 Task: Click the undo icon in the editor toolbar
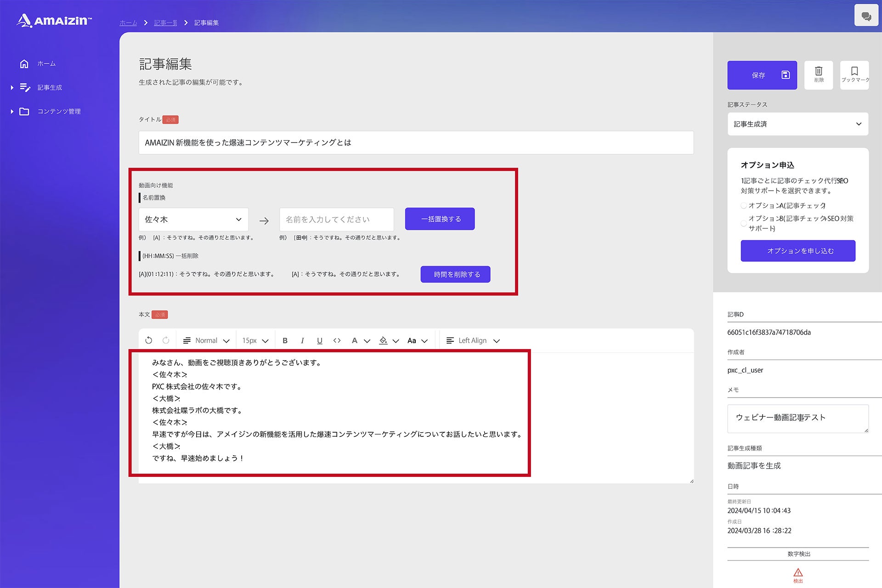(148, 340)
